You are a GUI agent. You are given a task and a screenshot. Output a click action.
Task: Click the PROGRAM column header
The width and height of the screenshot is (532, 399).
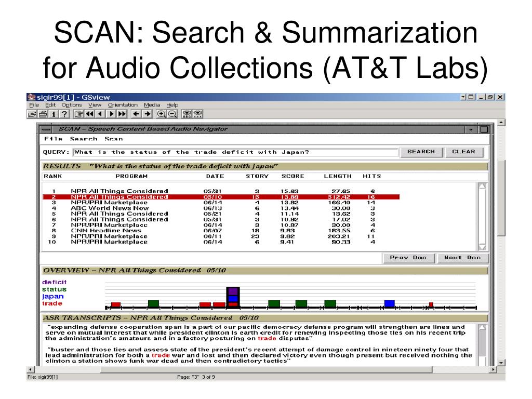[x=131, y=176]
